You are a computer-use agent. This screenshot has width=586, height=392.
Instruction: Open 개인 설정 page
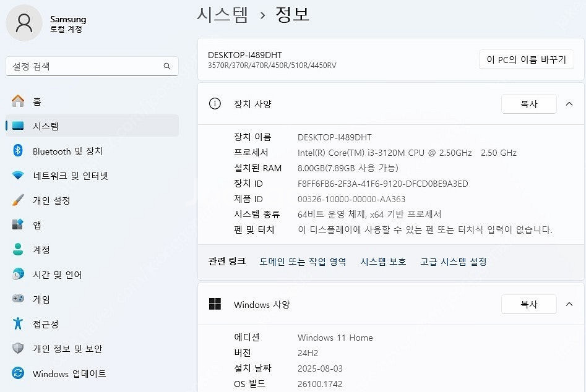92,200
